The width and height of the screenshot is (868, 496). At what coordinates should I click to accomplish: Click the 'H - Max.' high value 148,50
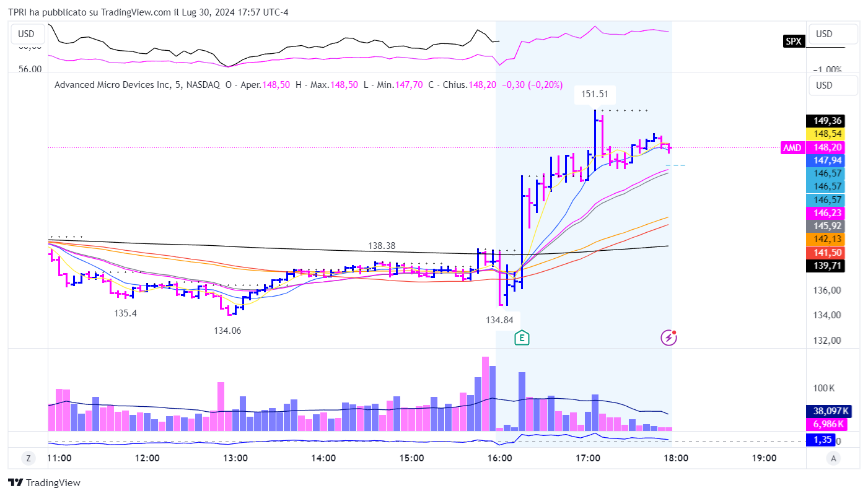(x=343, y=85)
